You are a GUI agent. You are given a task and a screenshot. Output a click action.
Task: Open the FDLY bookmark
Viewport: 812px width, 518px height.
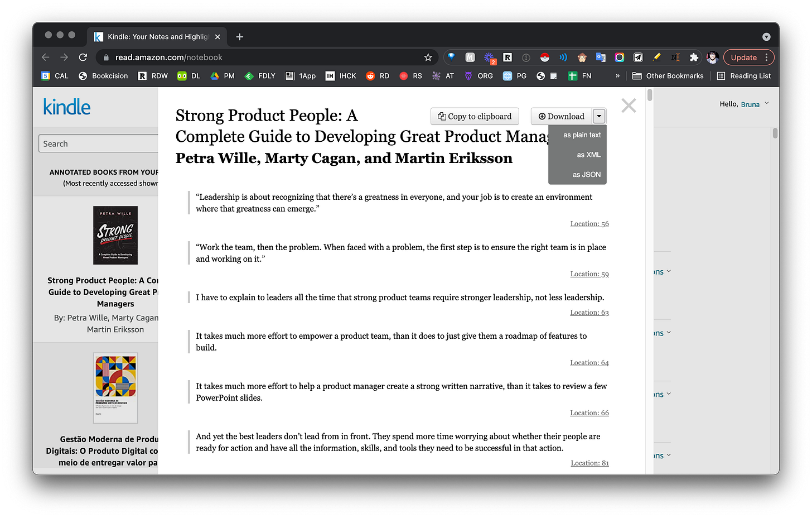260,76
